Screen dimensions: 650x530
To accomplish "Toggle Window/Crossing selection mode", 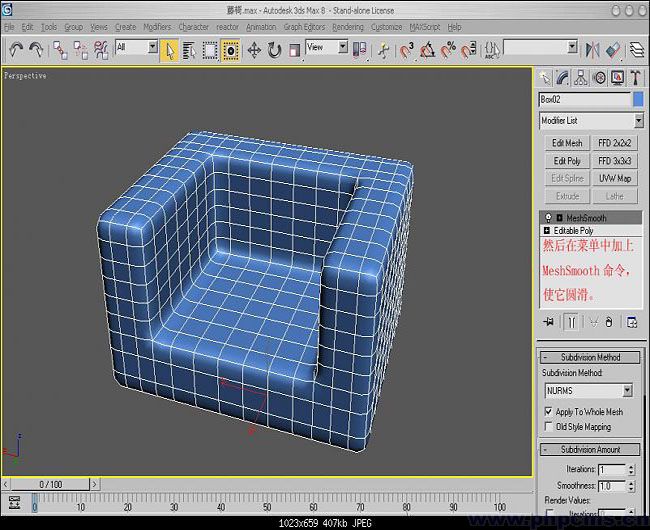I will tap(230, 51).
